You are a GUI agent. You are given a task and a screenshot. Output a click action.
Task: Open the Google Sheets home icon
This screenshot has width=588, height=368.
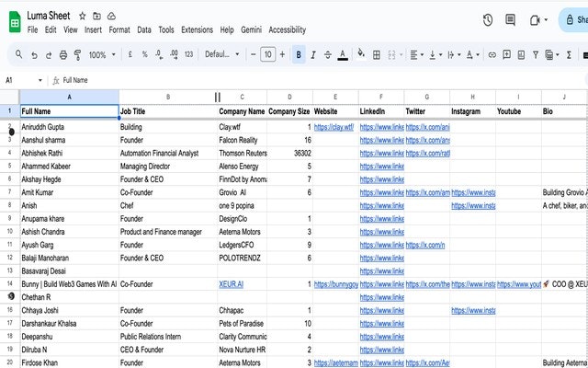pos(15,22)
